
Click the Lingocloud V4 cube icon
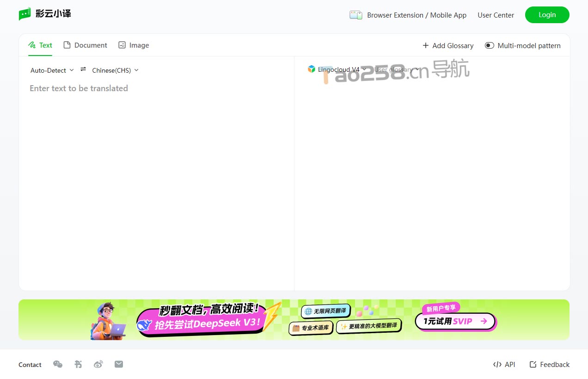point(312,69)
